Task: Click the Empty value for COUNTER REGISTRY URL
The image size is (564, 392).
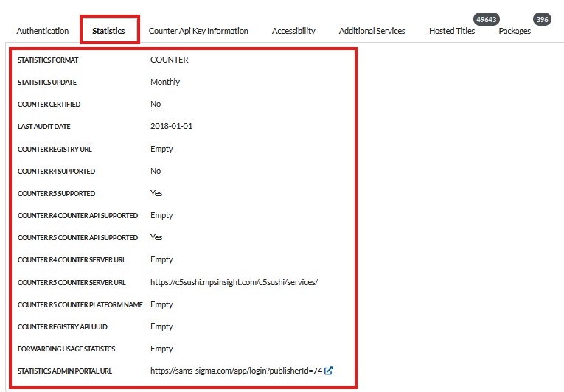Action: (x=161, y=149)
